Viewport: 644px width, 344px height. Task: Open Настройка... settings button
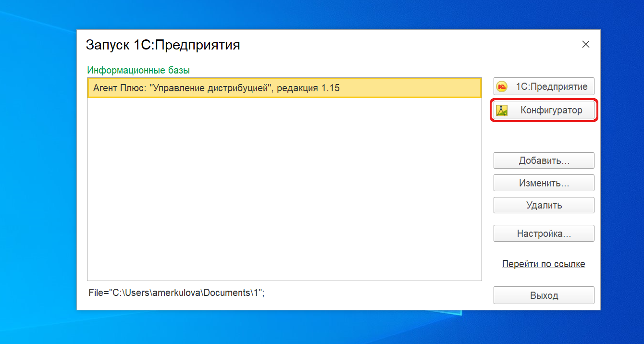pyautogui.click(x=544, y=233)
